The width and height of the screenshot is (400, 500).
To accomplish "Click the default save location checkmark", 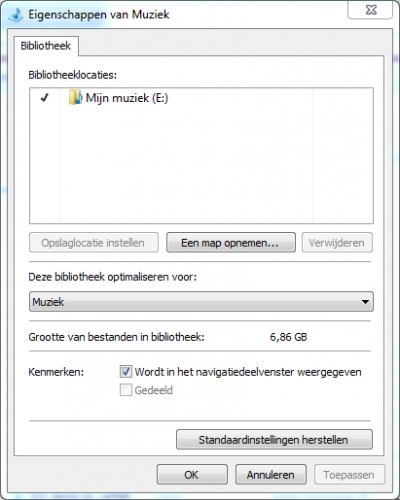I will pyautogui.click(x=45, y=98).
